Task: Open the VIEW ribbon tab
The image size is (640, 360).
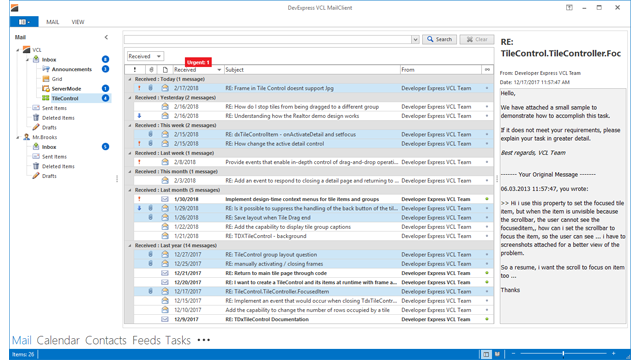Action: tap(78, 22)
